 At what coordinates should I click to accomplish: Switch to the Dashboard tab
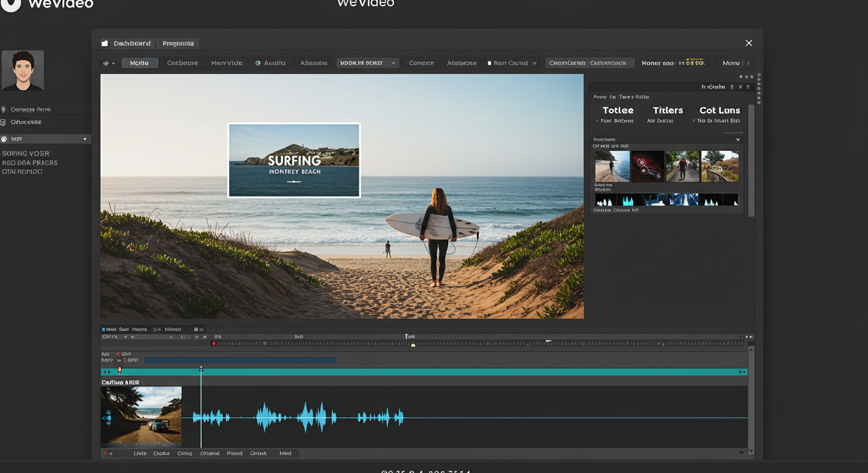coord(132,44)
